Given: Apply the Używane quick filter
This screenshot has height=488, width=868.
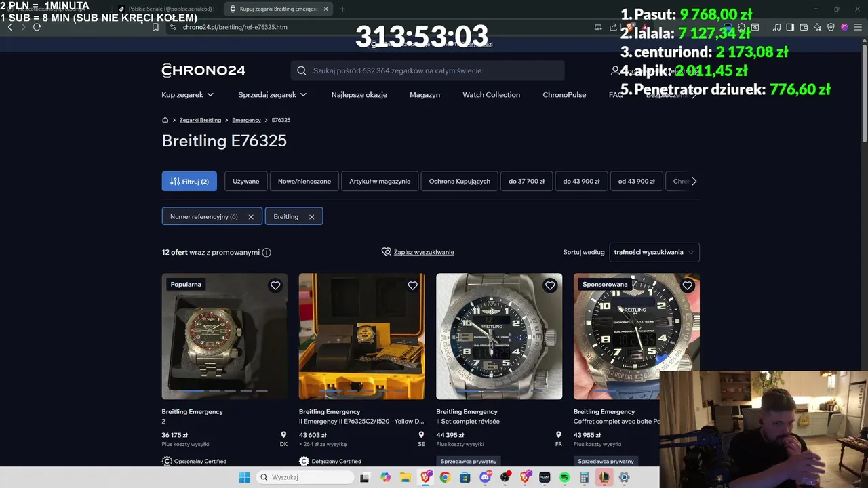Looking at the screenshot, I should coord(246,181).
